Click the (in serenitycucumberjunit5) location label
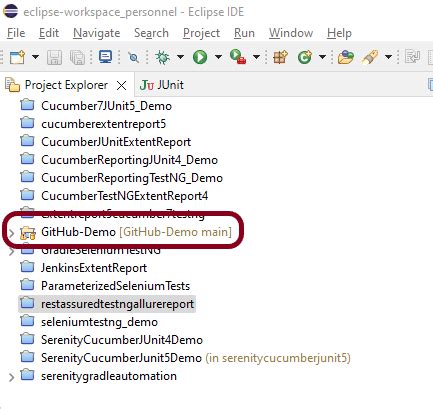433x409 pixels. [x=278, y=358]
